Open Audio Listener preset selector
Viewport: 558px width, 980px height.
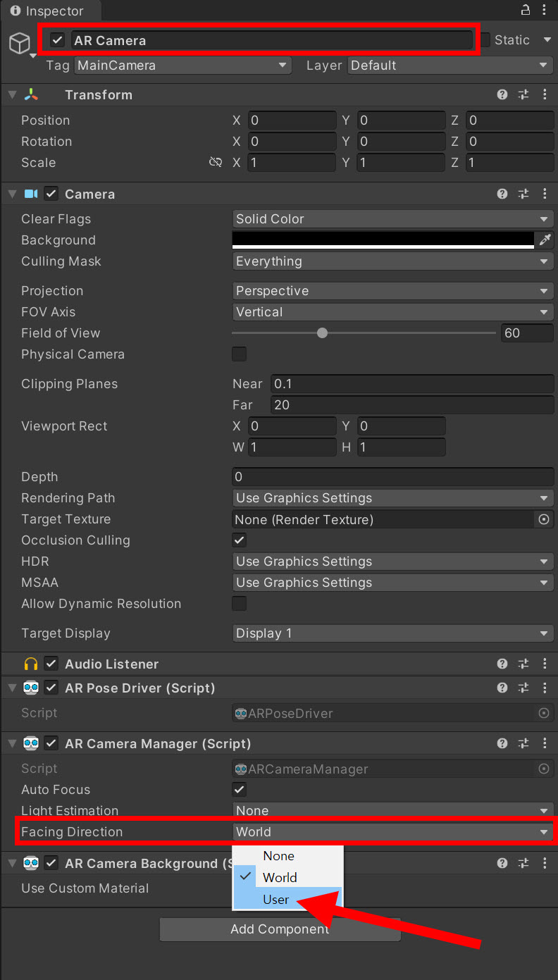(523, 664)
